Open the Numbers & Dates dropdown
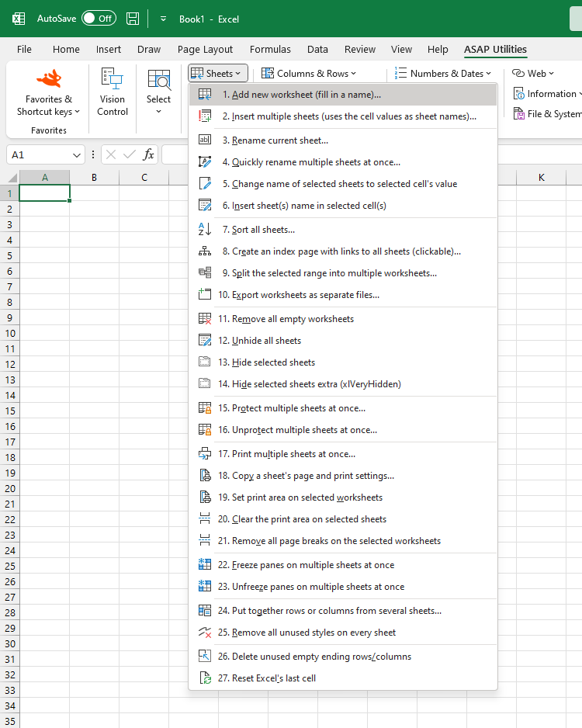Screen dimensions: 582x728 point(443,74)
